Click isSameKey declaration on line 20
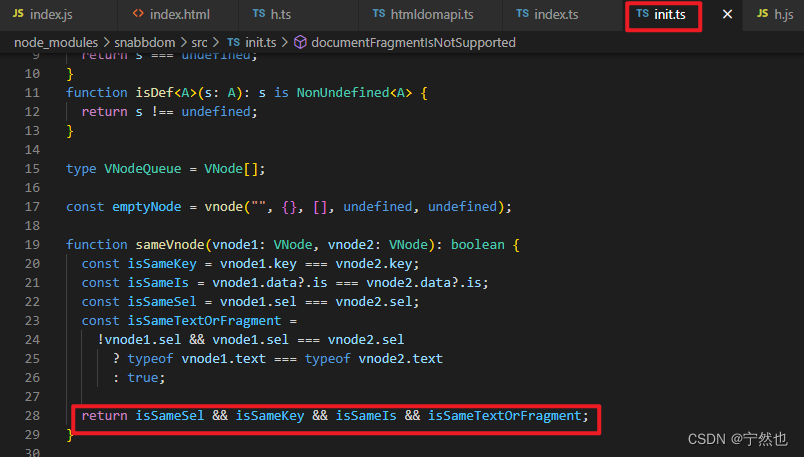The height and width of the screenshot is (457, 804). 162,264
